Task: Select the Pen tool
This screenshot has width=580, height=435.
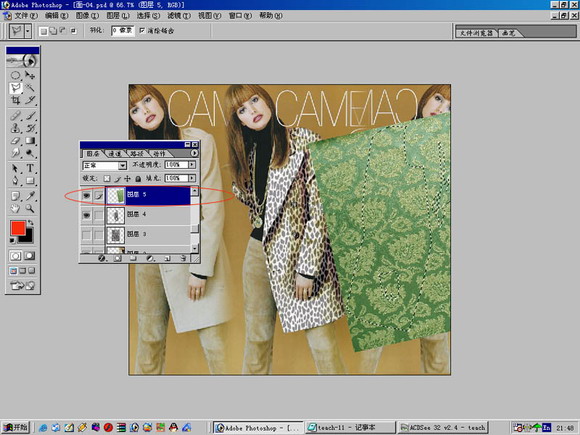Action: coord(15,181)
